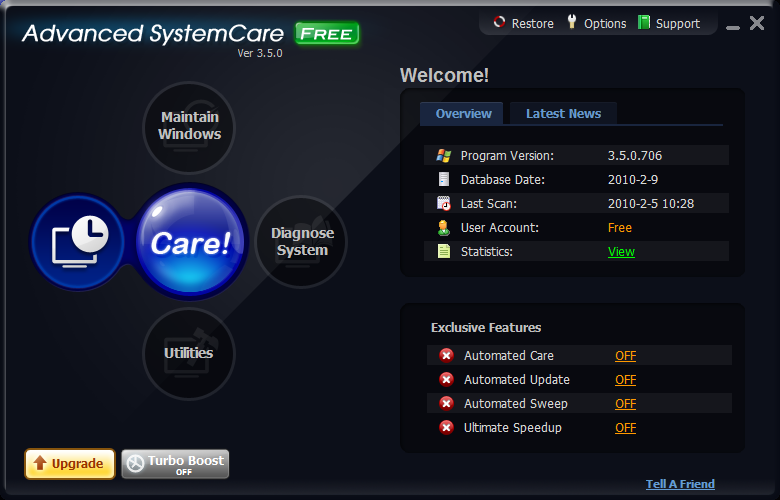This screenshot has height=500, width=780.
Task: Click the Automated Update label
Action: 517,380
